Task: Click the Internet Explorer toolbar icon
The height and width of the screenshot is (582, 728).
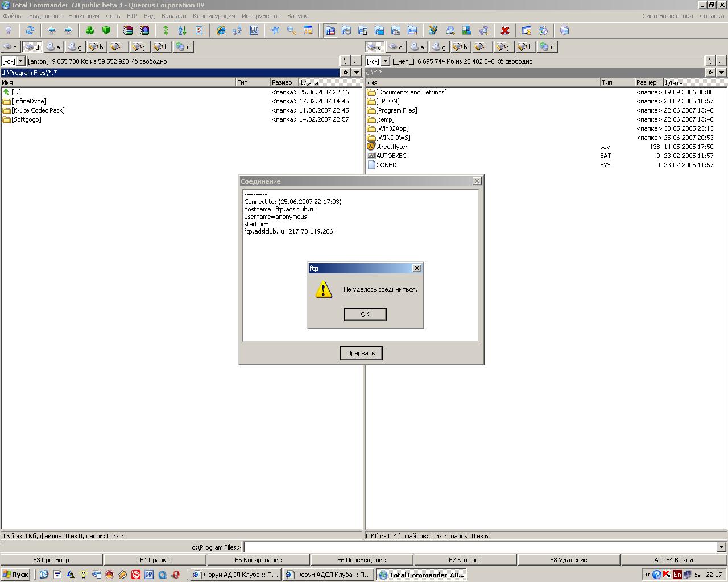Action: coord(221,30)
